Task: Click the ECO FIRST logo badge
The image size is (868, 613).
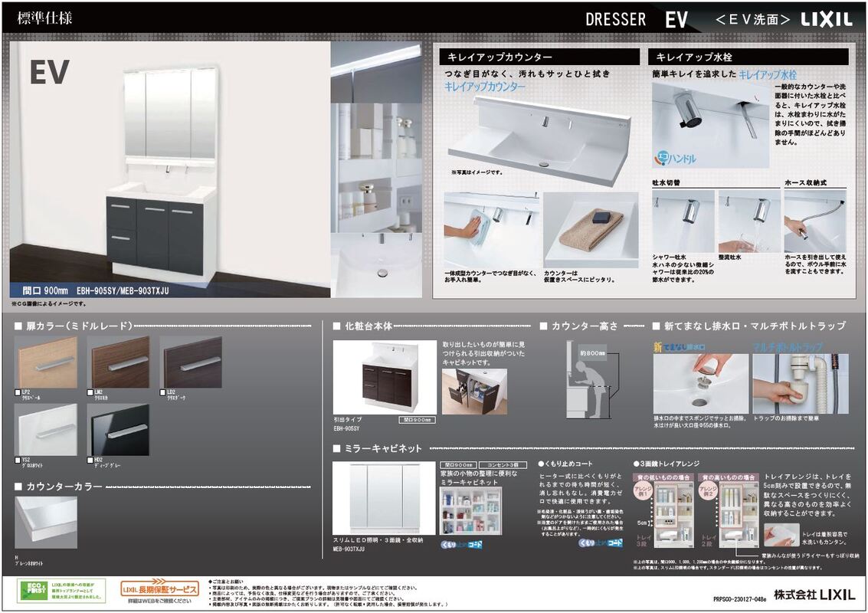Action: point(31,590)
